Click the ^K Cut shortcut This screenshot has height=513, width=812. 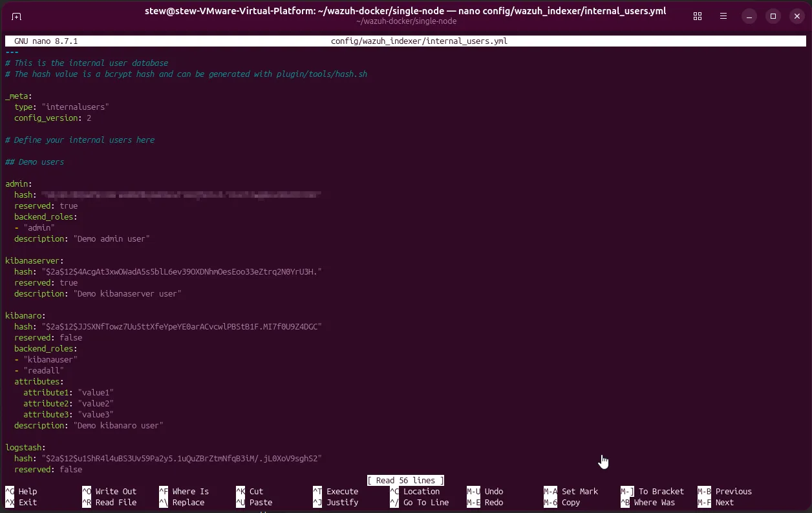click(x=250, y=492)
